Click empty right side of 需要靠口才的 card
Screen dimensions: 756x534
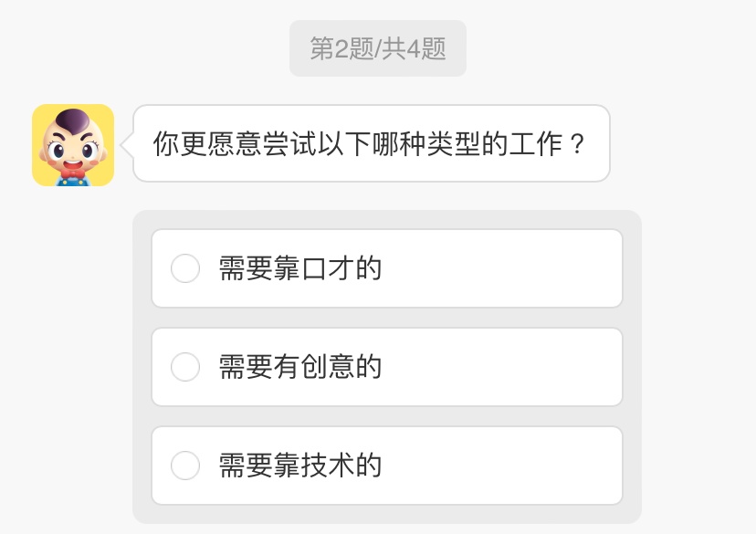(x=530, y=268)
